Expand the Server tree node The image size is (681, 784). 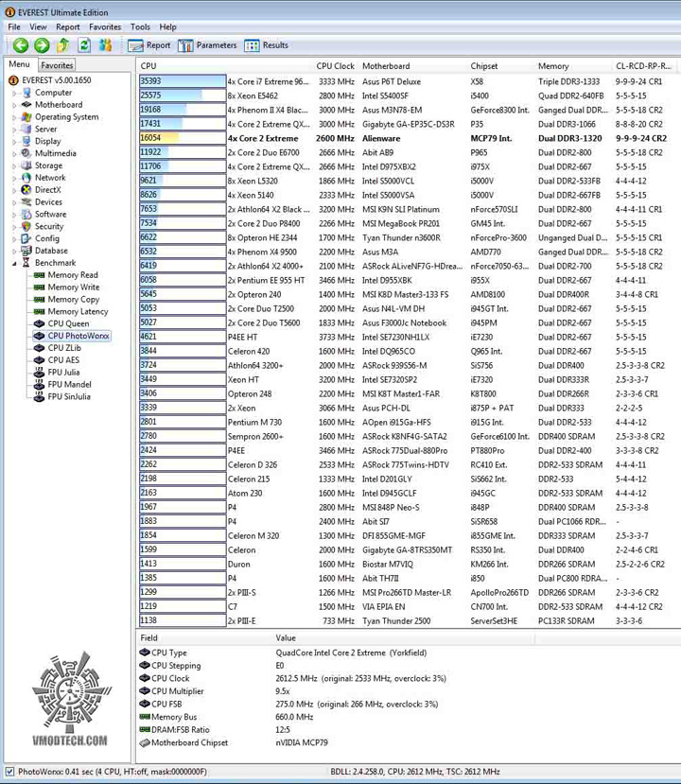pos(14,130)
